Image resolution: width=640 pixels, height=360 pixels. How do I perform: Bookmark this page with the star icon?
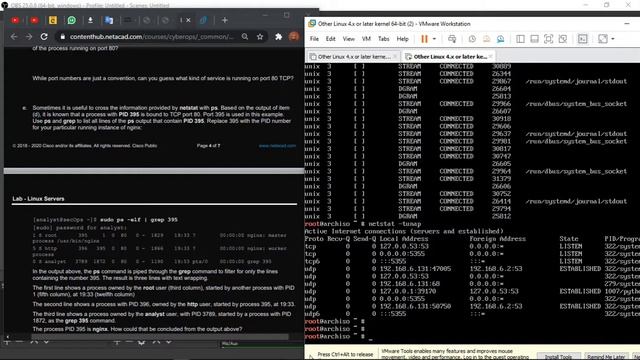point(260,37)
